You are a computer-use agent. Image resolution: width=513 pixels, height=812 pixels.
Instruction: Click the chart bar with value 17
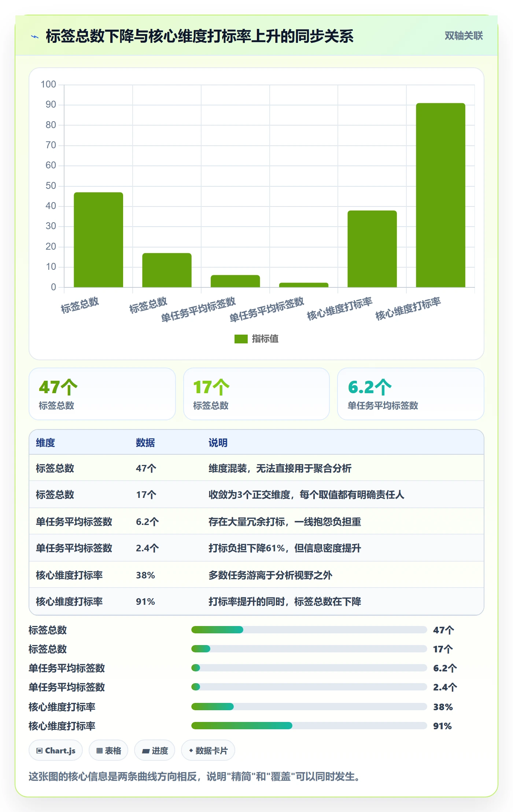click(167, 270)
